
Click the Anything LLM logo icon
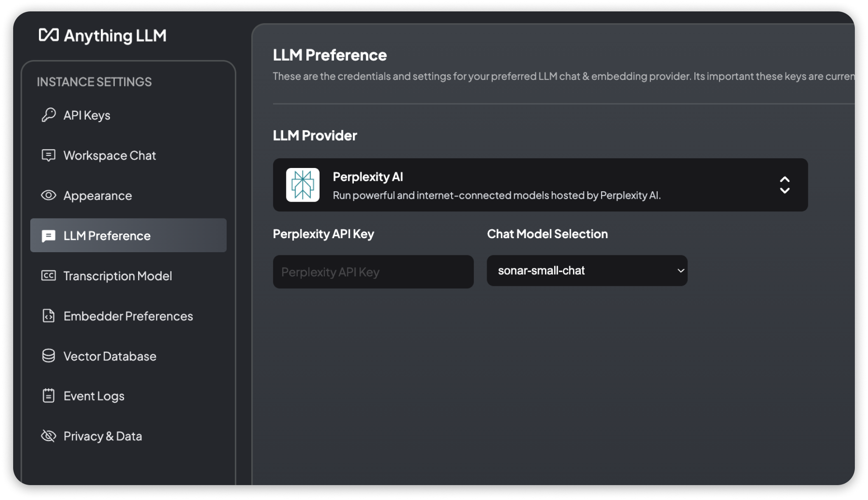(x=49, y=35)
